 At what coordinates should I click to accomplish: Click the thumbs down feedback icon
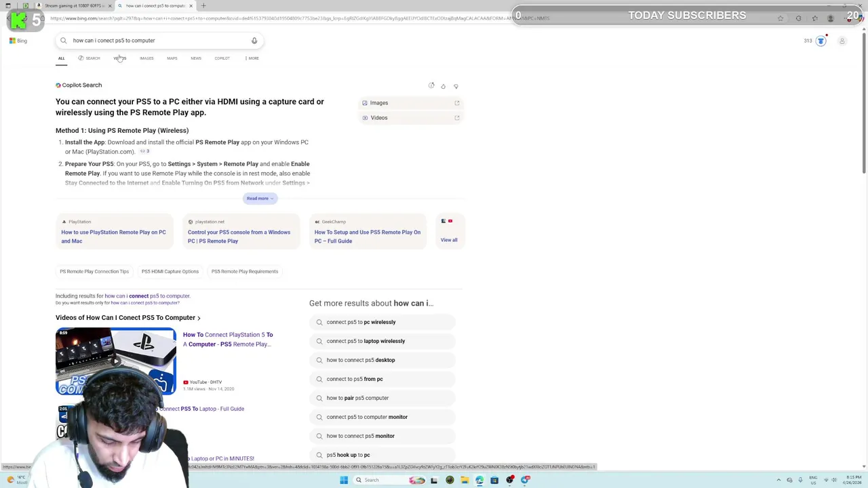pos(456,86)
